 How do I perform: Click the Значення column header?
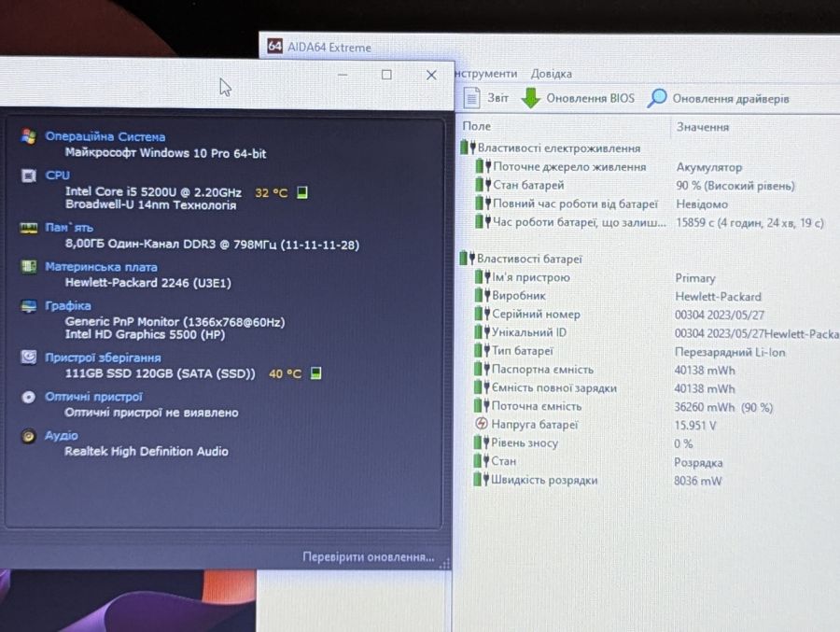pos(702,127)
